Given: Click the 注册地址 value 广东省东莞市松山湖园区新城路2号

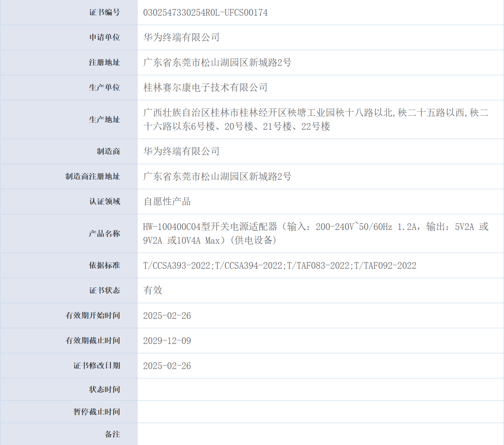Looking at the screenshot, I should coord(217,63).
